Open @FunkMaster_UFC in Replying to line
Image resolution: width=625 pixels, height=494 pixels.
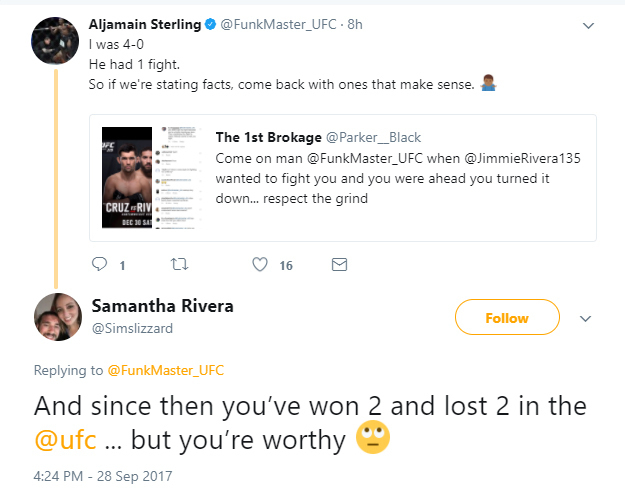click(165, 370)
